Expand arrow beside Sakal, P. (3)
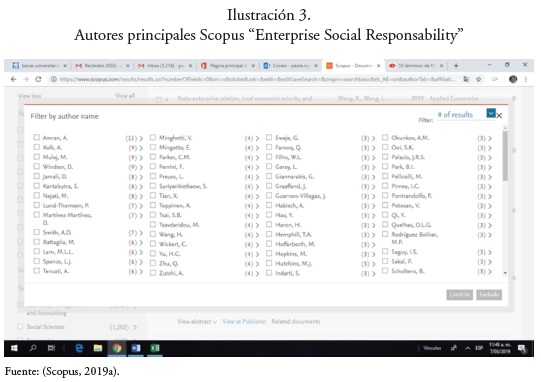The image size is (541, 382). (x=490, y=262)
